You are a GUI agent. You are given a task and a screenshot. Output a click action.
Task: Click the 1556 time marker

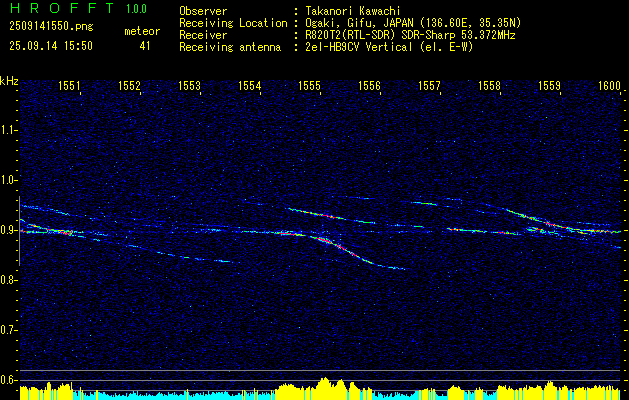click(369, 85)
